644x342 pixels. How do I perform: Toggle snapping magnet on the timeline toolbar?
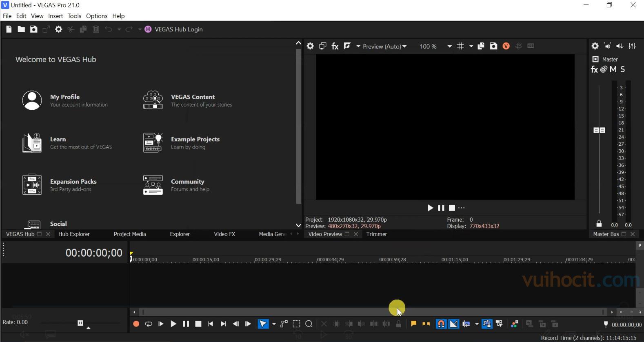(x=441, y=324)
